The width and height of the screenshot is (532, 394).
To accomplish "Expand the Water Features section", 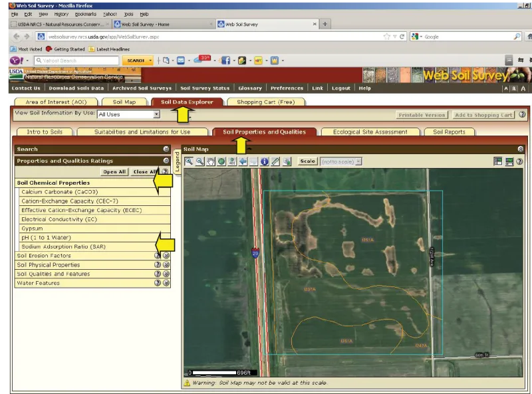I will coord(166,283).
